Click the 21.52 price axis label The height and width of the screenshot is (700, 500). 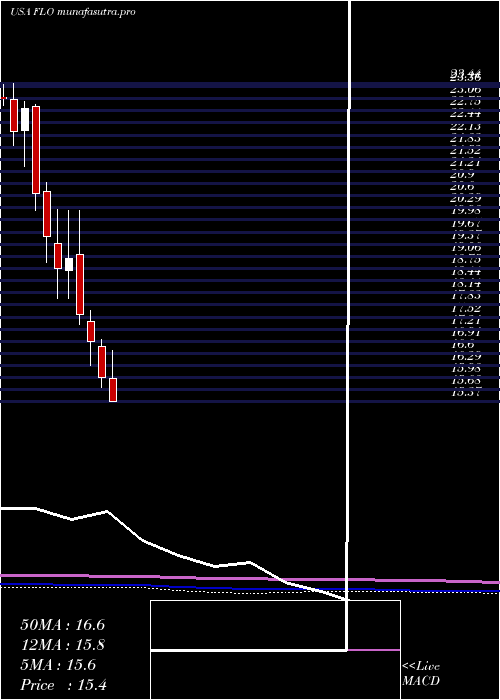tap(465, 151)
